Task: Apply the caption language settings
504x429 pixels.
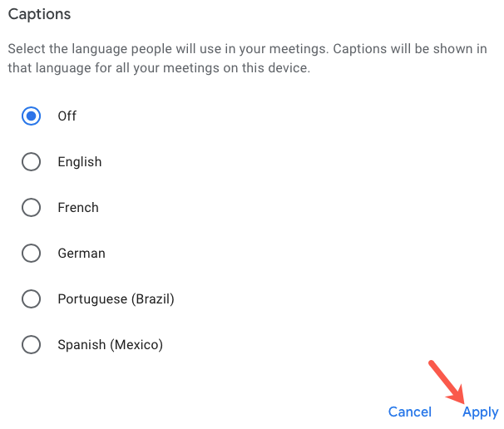Action: [x=481, y=412]
